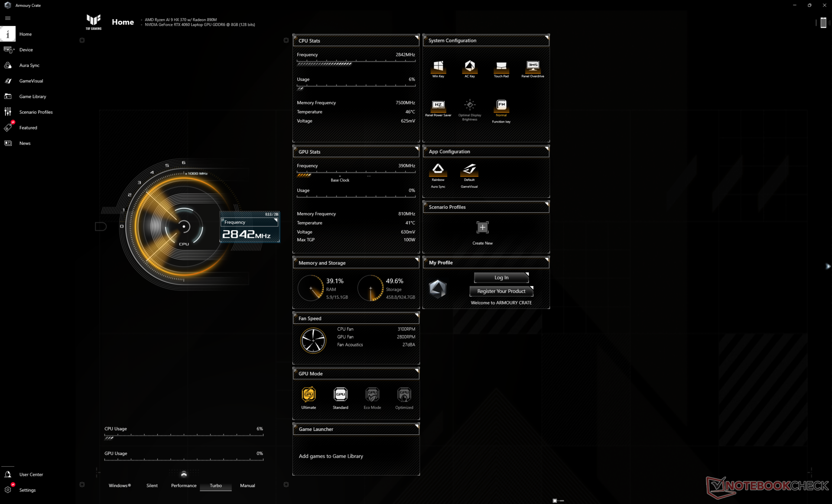
Task: Click Create New scenario profile icon
Action: coord(482,228)
